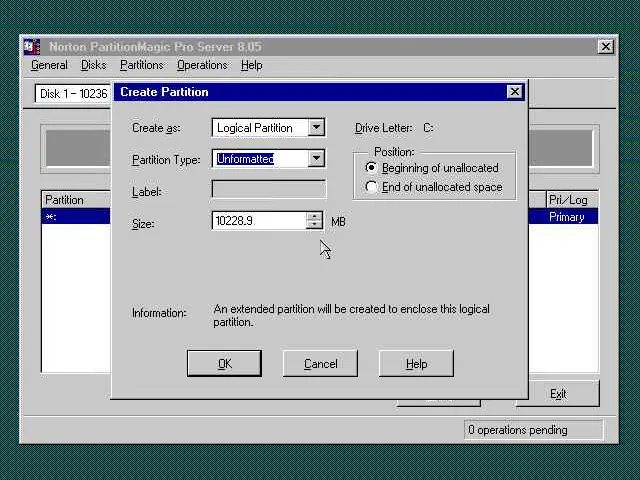This screenshot has width=640, height=480.
Task: Decrease size with the down spinner arrow
Action: pos(314,225)
